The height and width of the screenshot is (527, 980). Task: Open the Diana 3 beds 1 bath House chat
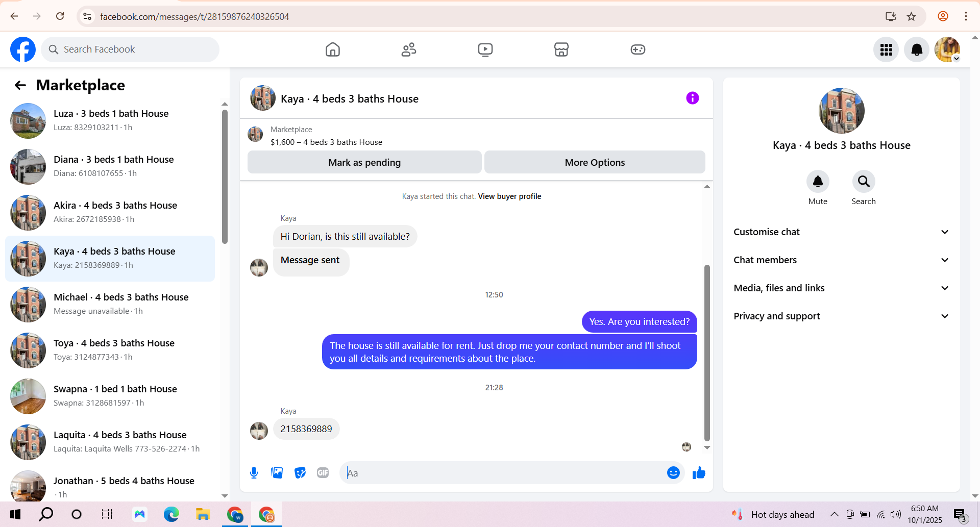110,167
